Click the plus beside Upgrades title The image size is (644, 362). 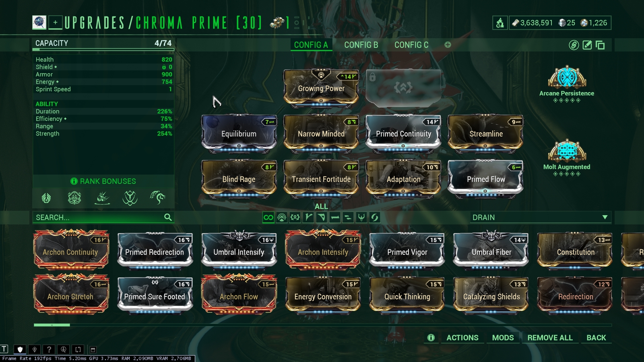56,23
